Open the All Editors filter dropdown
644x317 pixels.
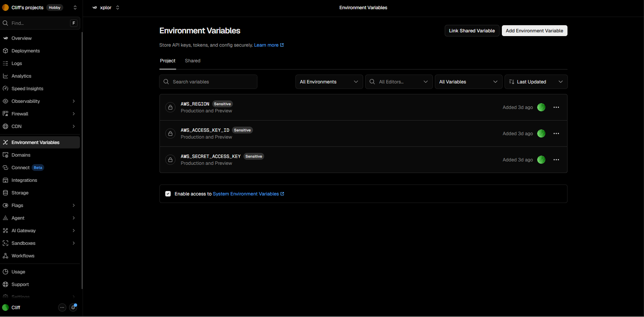(399, 82)
